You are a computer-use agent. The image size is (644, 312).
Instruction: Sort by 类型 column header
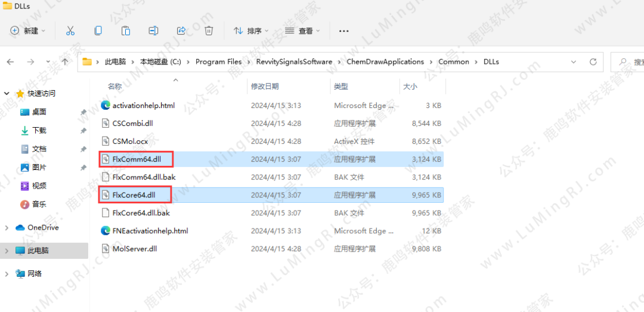point(341,87)
